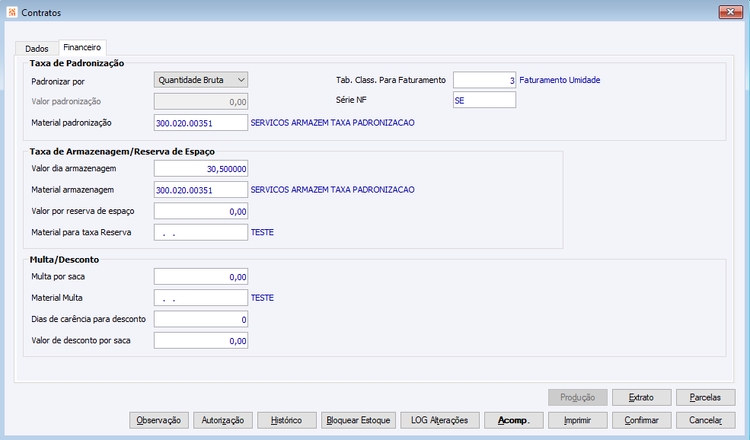Click the Material Multa field

[201, 298]
